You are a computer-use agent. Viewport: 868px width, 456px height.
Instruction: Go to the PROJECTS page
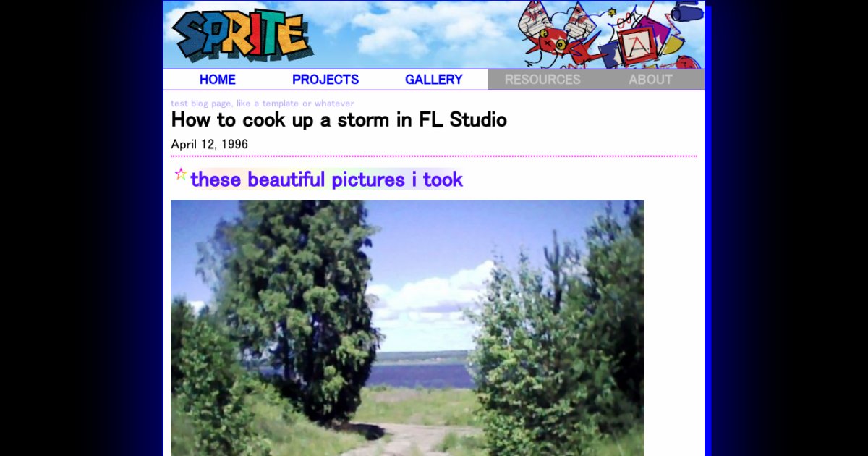click(x=325, y=80)
